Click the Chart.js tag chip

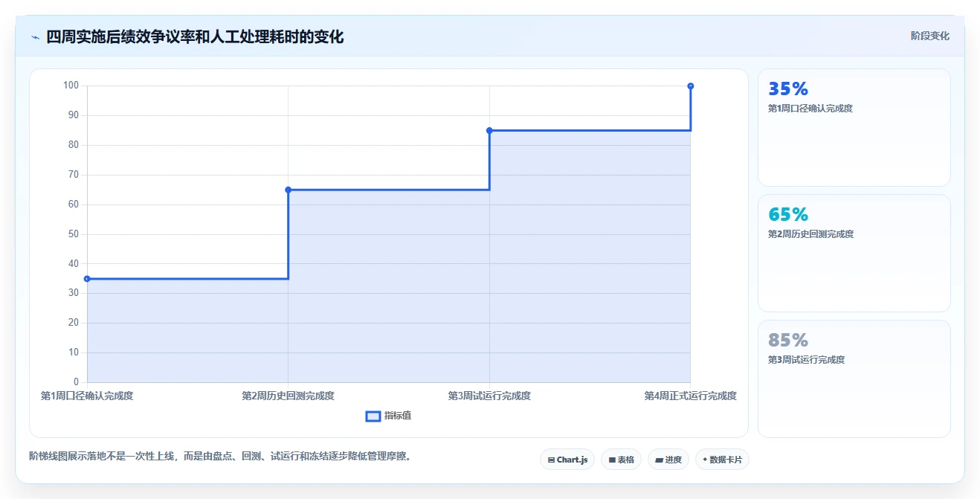click(567, 460)
